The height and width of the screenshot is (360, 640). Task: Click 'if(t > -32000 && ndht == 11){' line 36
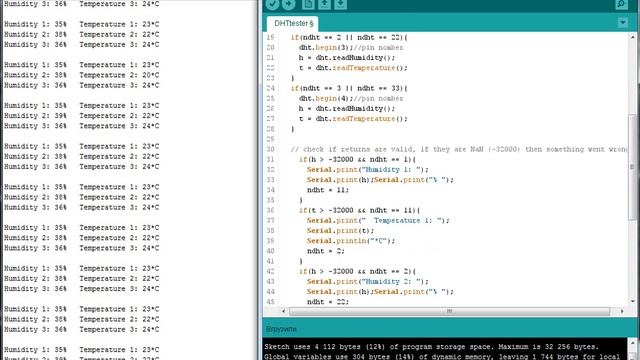[359, 210]
